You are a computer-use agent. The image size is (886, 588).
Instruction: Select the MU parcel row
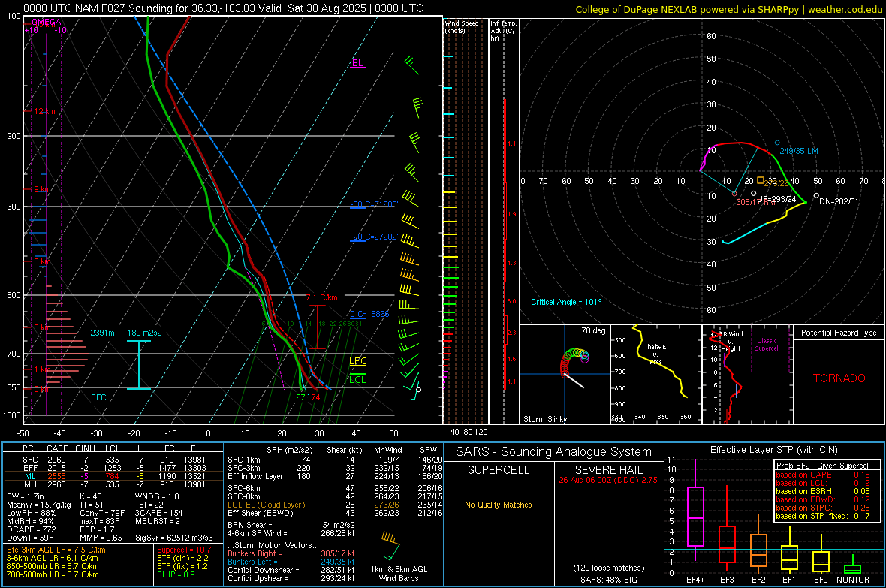pos(113,484)
